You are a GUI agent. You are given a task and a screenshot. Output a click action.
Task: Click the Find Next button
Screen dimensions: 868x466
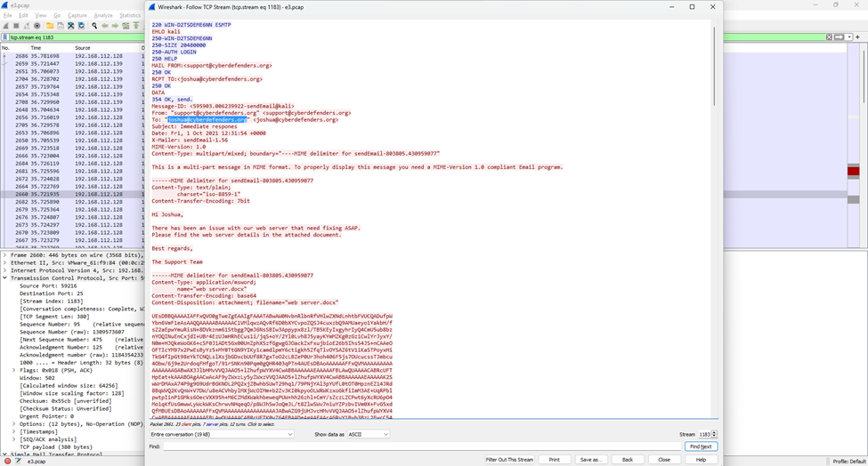coord(700,446)
